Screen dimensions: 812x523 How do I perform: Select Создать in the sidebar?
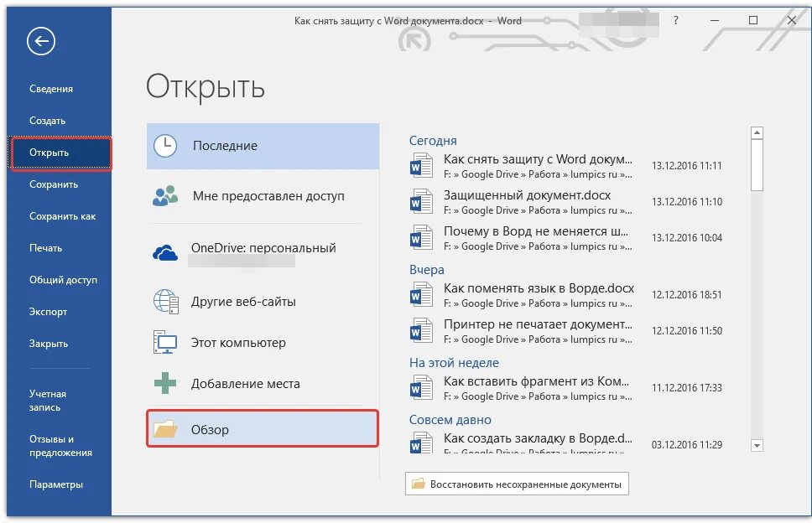(x=48, y=121)
